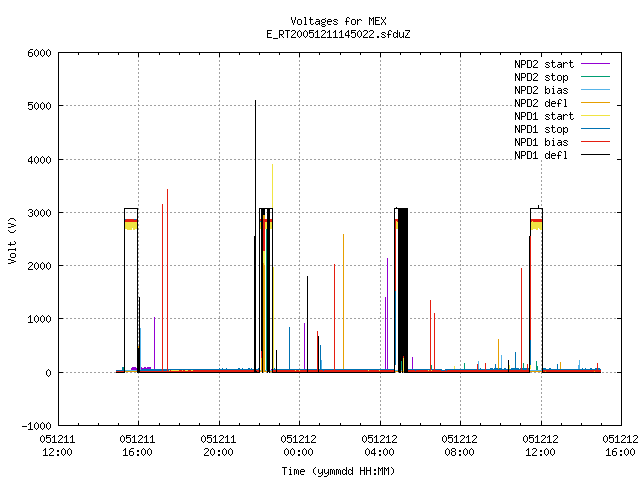Click the 1000 y-axis tick label

point(40,319)
